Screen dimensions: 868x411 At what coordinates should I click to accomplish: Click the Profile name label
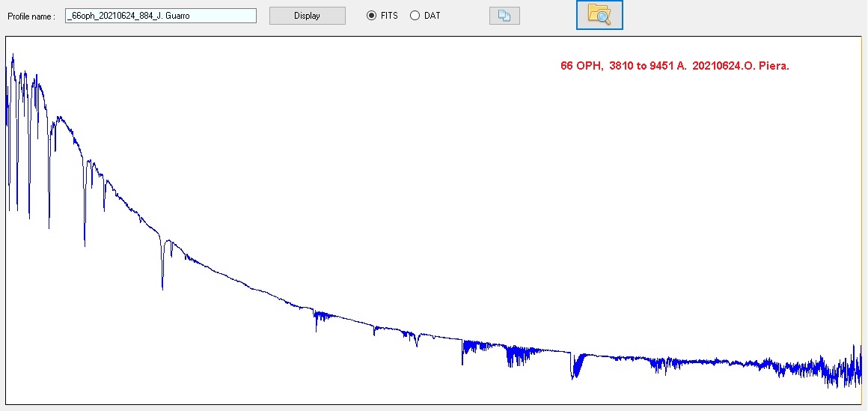(x=31, y=16)
